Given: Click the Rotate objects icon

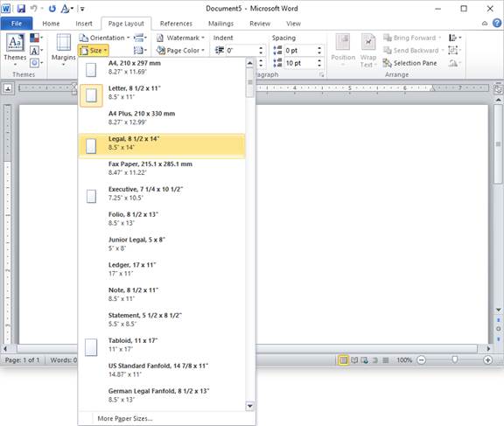Looking at the screenshot, I should (x=454, y=63).
